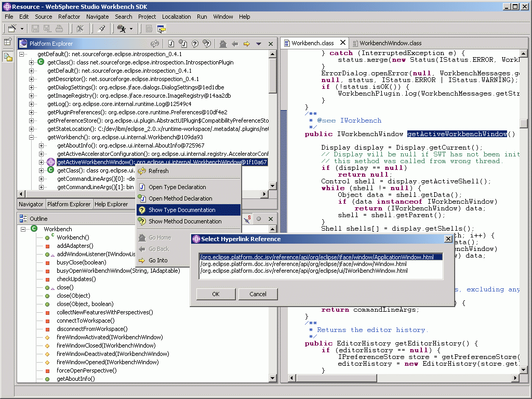Select getLog() row in Platform Explorer

pos(119,104)
